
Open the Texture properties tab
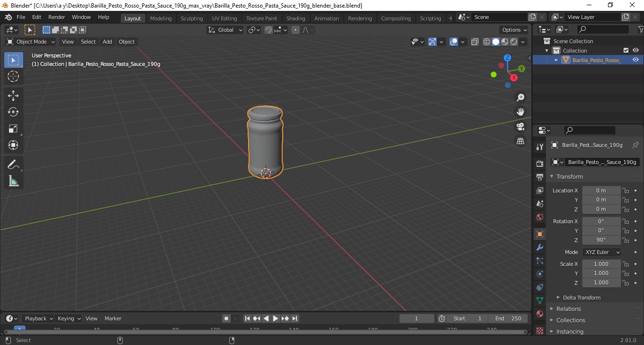click(x=539, y=330)
